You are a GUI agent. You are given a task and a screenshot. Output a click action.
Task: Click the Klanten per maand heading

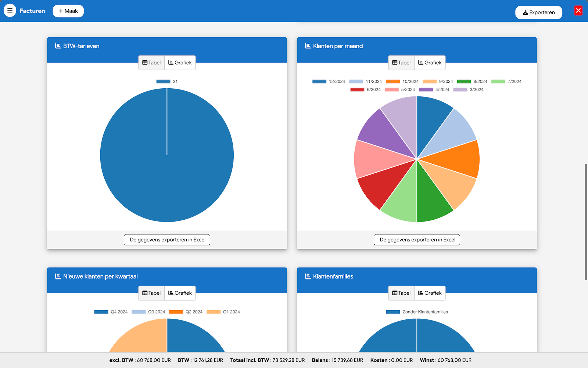[x=338, y=46]
